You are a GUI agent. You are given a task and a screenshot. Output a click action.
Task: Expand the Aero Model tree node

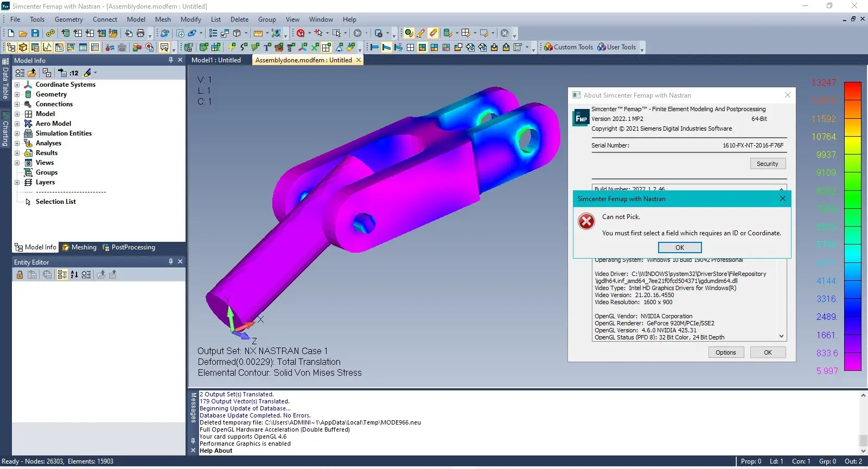point(17,124)
